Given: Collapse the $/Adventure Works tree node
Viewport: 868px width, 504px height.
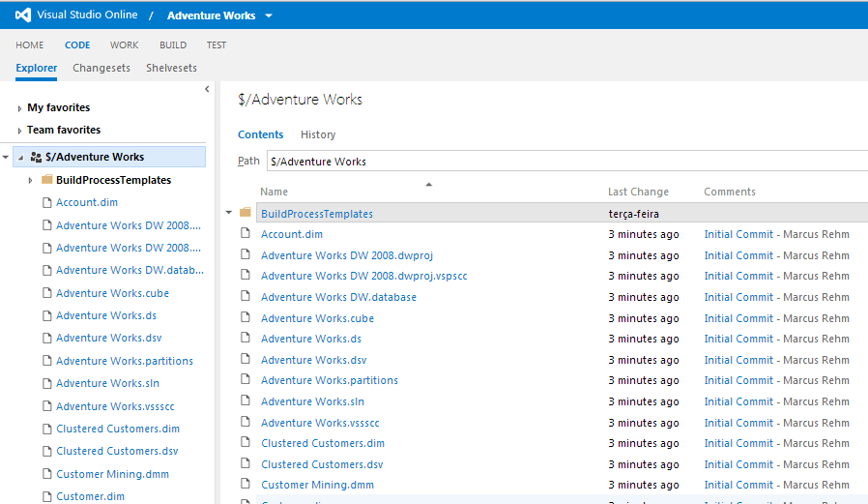Looking at the screenshot, I should point(20,158).
